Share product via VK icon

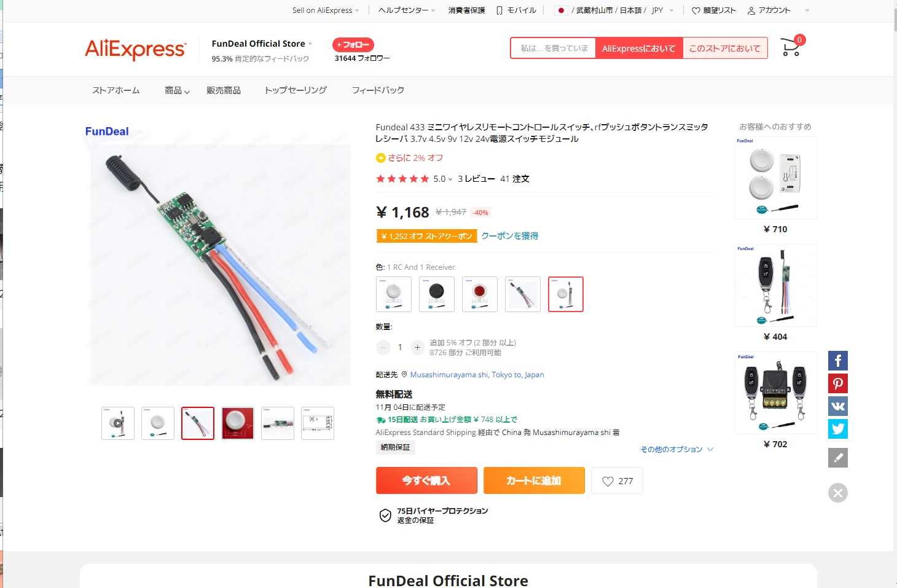[x=838, y=406]
